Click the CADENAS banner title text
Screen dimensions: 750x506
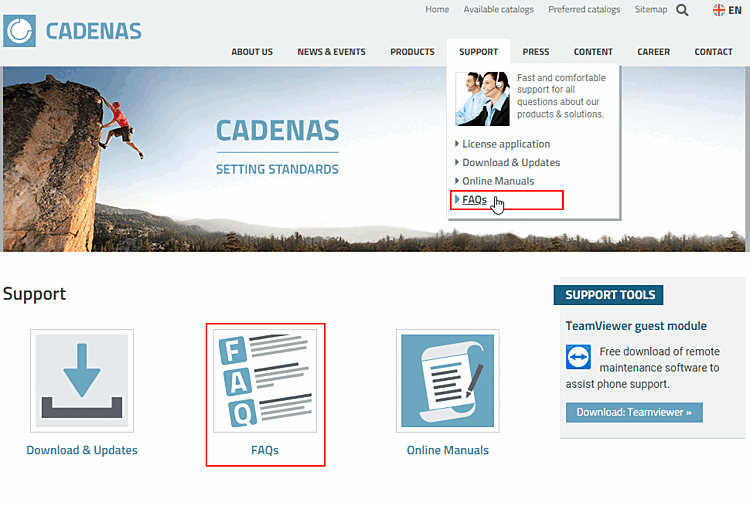(277, 131)
